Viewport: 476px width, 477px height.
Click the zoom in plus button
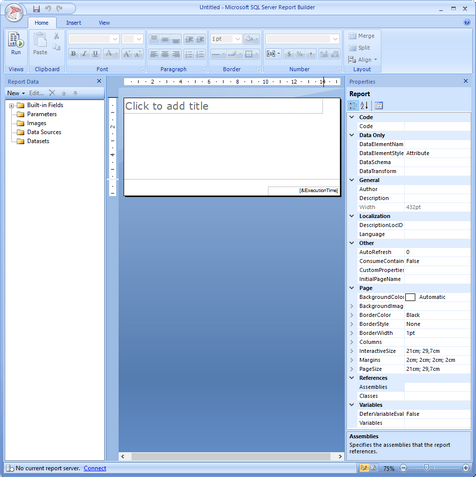pos(466,468)
